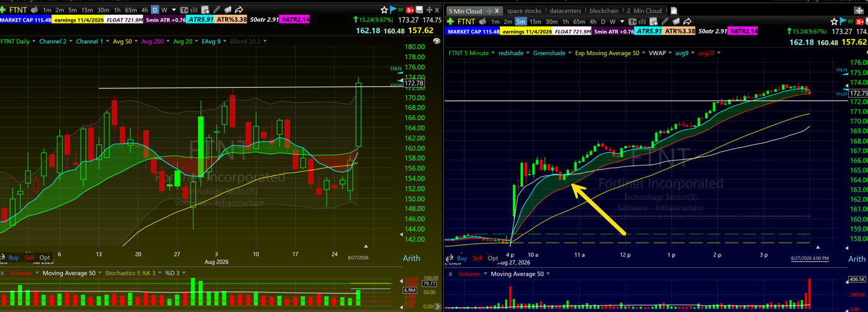Select the pencil drawing tool in the left chart
Image resolution: width=868 pixels, height=312 pixels.
[x=216, y=10]
